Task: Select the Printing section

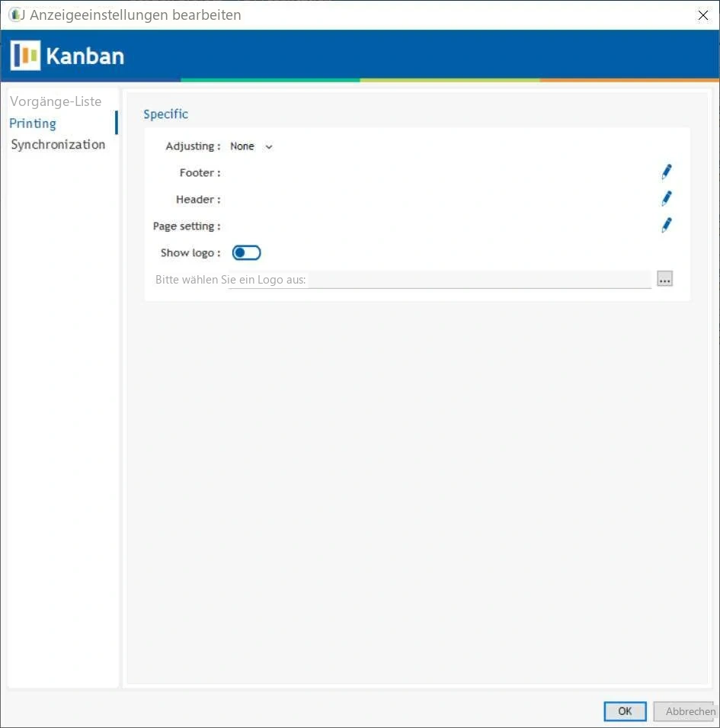Action: point(33,123)
